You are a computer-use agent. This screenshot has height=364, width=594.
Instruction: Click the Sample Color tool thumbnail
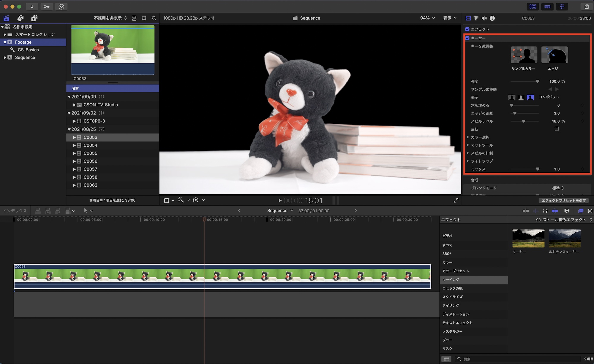[524, 55]
